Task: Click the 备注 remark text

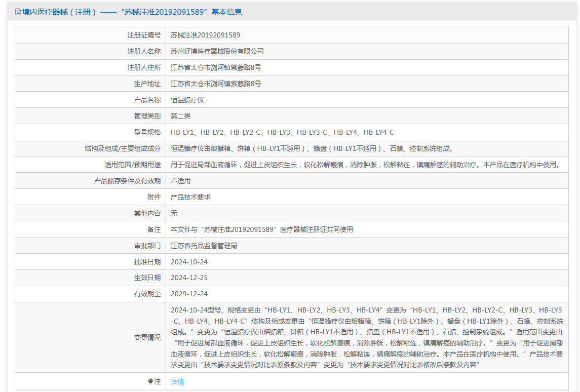Action: point(261,229)
